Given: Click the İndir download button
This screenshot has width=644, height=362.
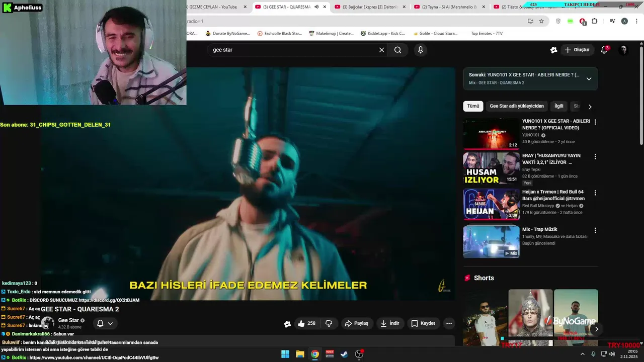Looking at the screenshot, I should coord(390,323).
